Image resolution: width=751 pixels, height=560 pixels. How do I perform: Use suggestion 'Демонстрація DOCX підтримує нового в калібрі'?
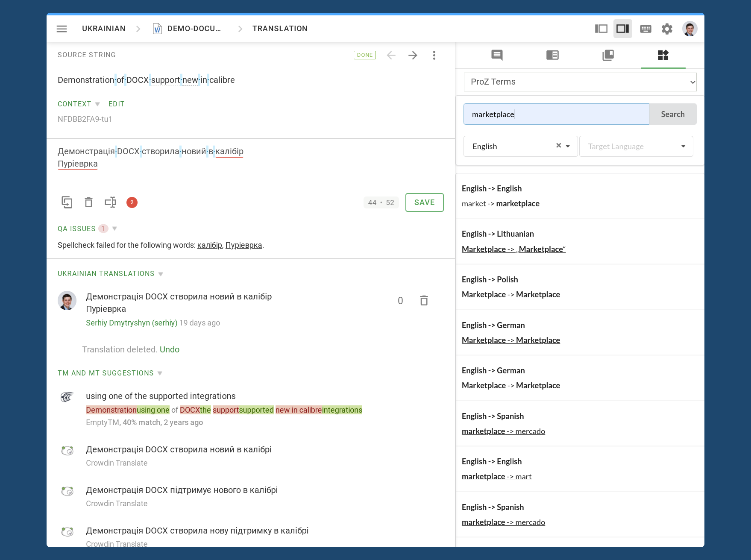tap(182, 490)
